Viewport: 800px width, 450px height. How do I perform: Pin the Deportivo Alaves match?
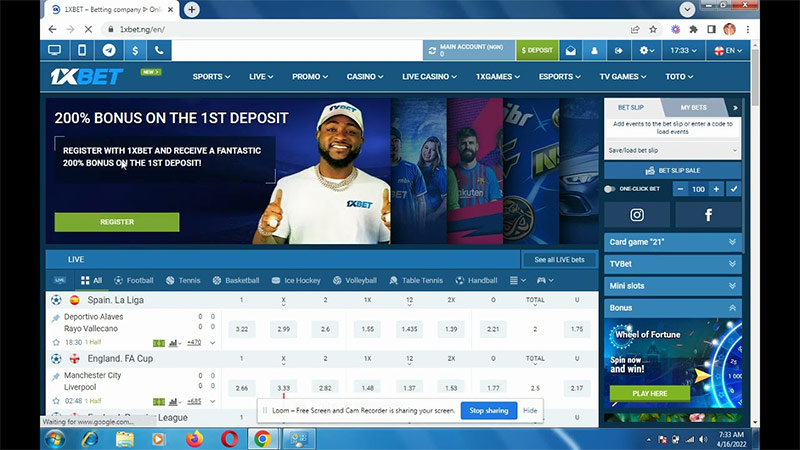[56, 318]
